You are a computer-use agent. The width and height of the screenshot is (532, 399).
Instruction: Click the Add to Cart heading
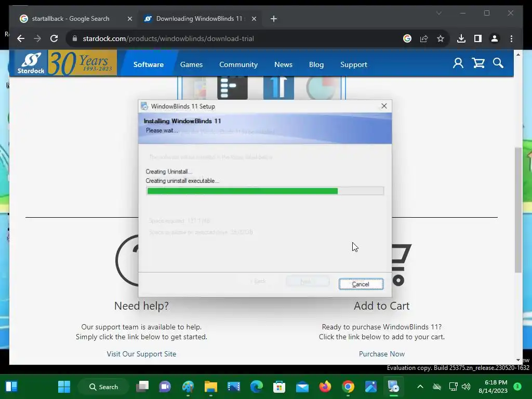click(382, 306)
